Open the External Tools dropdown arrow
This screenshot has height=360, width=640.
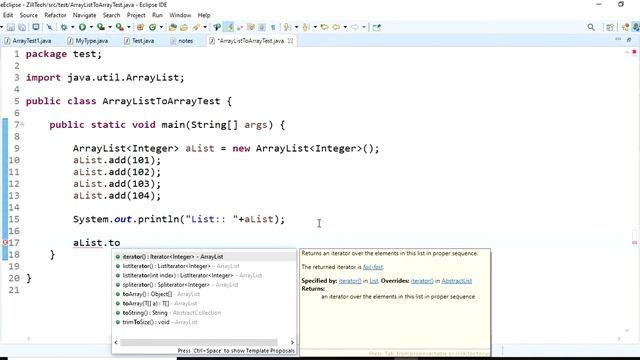pos(129,27)
